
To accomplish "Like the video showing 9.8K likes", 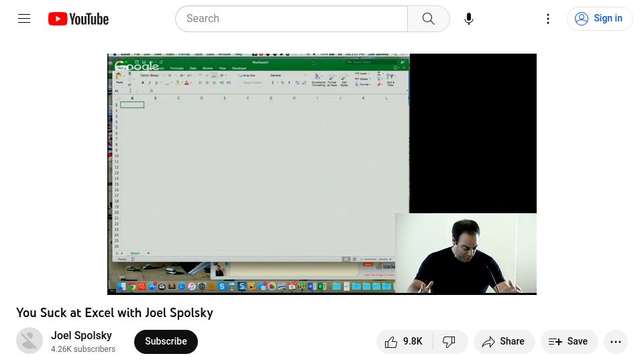I will (405, 341).
